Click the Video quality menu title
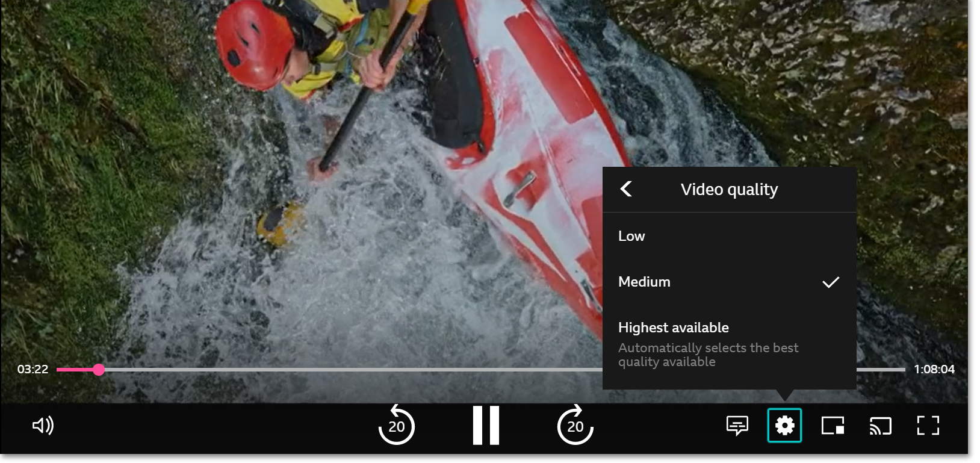This screenshot has height=463, width=980. pos(729,190)
